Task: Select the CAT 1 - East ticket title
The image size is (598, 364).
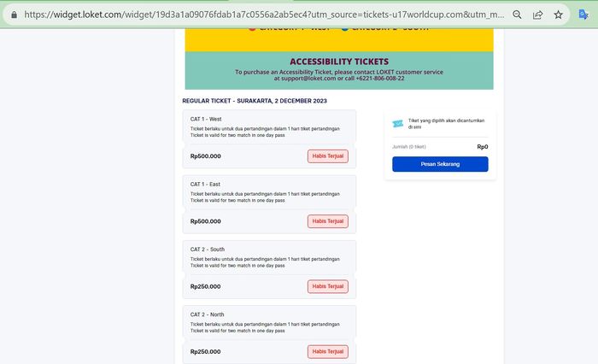Action: coord(205,184)
